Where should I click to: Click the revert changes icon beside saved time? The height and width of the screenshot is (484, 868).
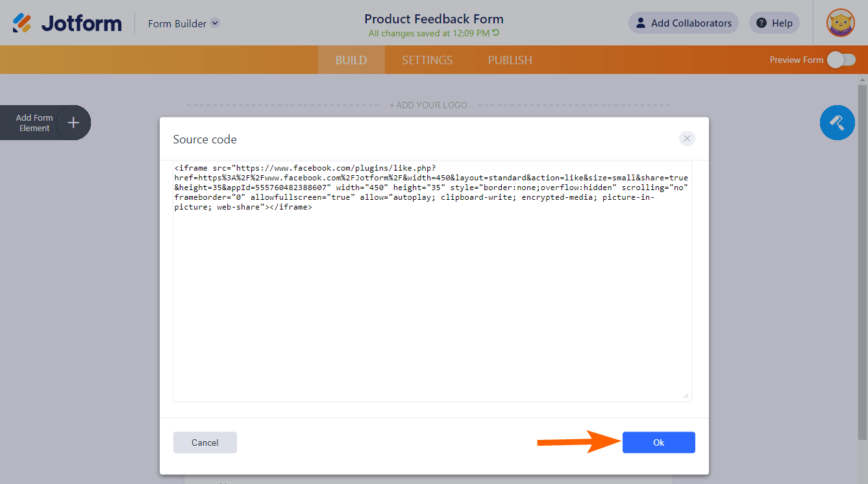(x=496, y=33)
